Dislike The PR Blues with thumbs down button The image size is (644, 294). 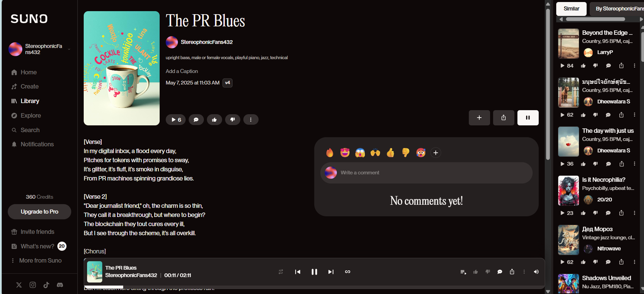[x=233, y=120]
